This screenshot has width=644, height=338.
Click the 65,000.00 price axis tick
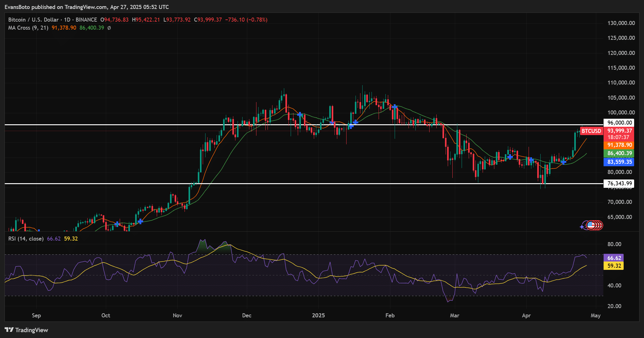pyautogui.click(x=620, y=217)
